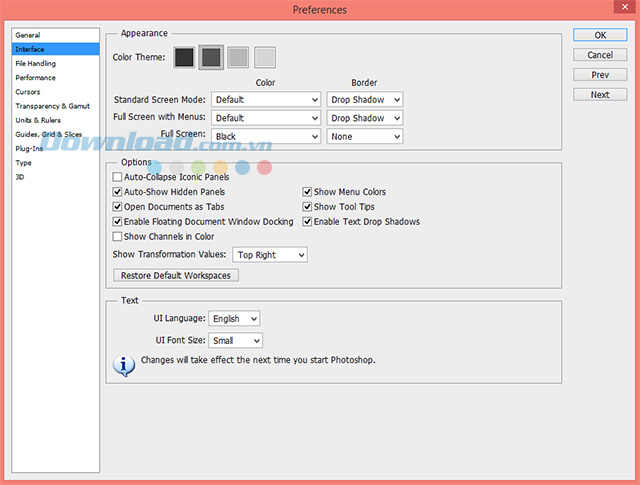
Task: Enable Auto-Collapse Iconic Panels checkbox
Action: click(117, 177)
